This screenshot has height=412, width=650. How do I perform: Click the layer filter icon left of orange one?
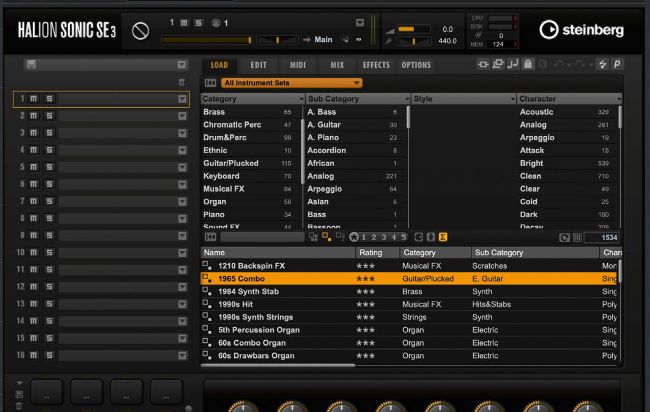pyautogui.click(x=313, y=237)
